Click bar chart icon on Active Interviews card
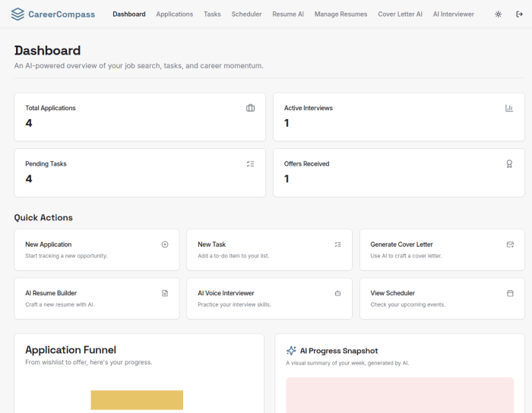 tap(509, 108)
